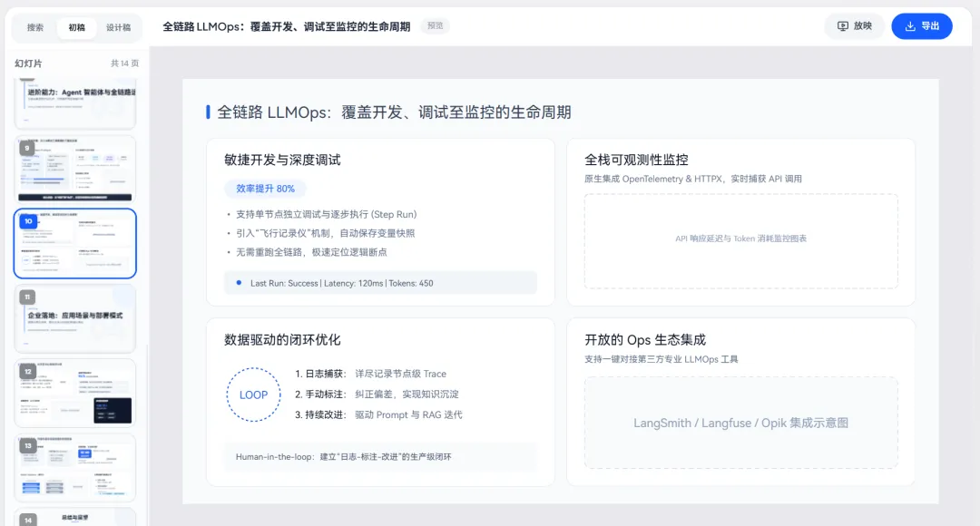Open slide 11 企业落地 thumbnail
The image size is (980, 526).
pyautogui.click(x=75, y=318)
